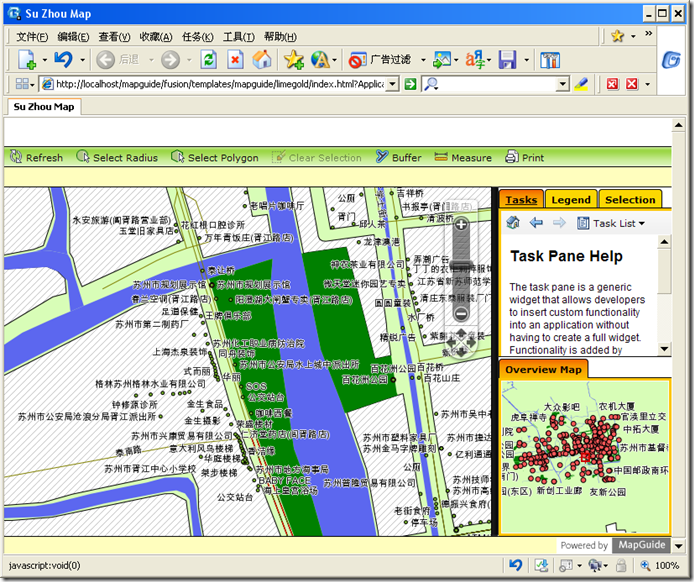694x582 pixels.
Task: Click the Powered by MapGuide link
Action: [613, 545]
